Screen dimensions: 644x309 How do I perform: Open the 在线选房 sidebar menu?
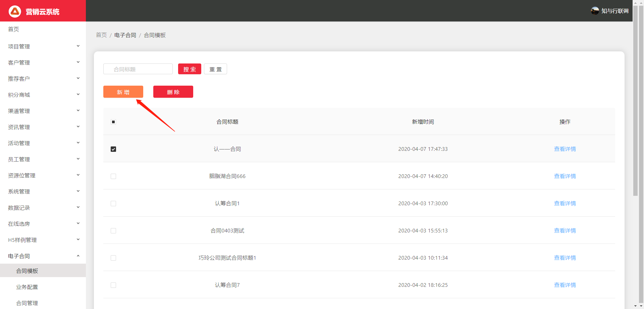(x=43, y=224)
